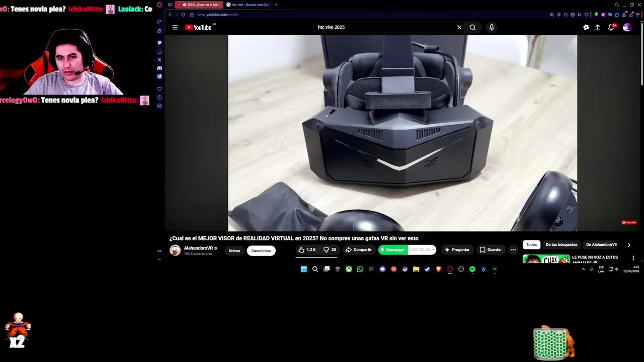Save video with Guardar button
Screen dimensions: 644x362
(x=491, y=250)
